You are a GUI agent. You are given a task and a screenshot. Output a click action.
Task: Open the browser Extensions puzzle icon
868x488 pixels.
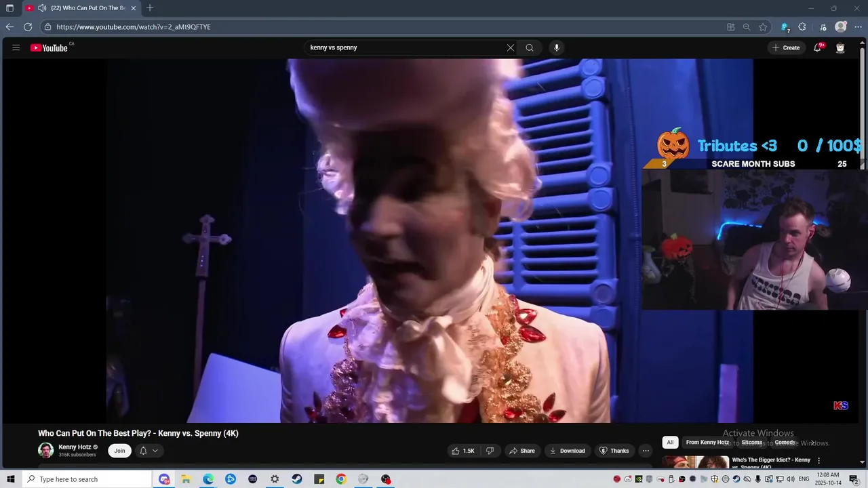point(802,27)
